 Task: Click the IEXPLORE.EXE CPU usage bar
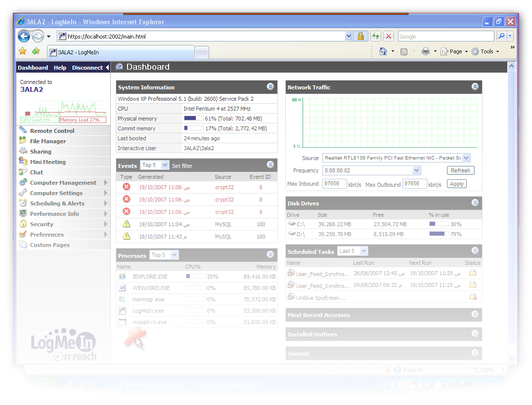pos(195,276)
